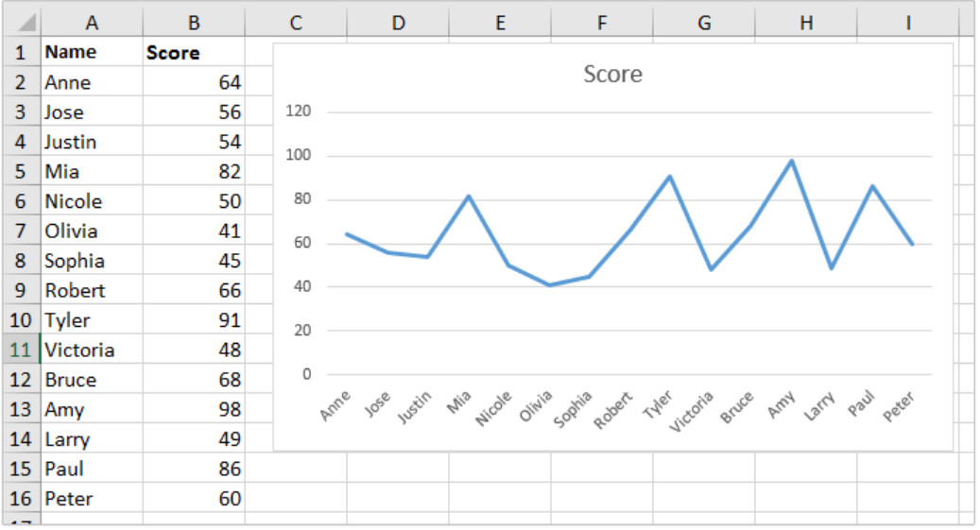
Task: Select column I header
Action: pos(907,23)
